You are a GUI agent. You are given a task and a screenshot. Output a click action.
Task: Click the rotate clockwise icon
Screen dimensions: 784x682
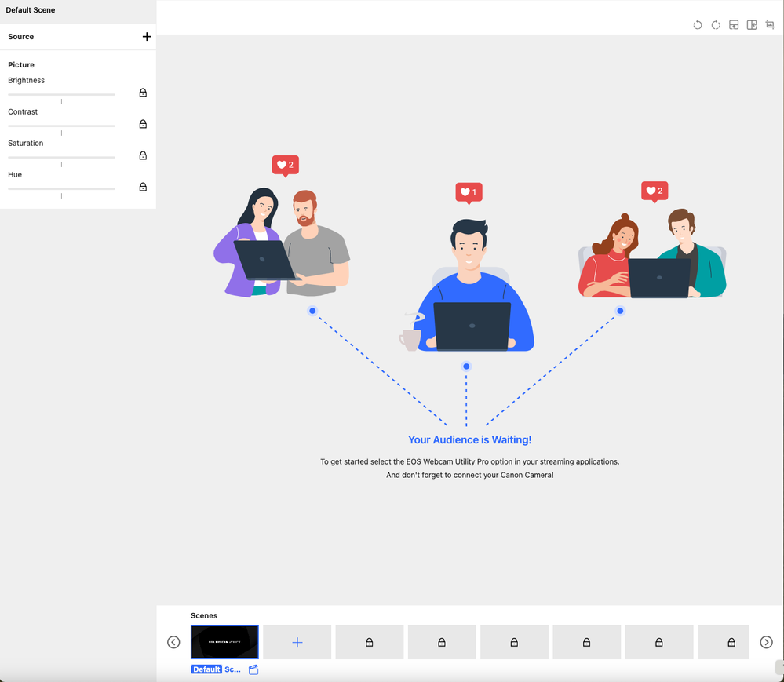click(x=716, y=25)
